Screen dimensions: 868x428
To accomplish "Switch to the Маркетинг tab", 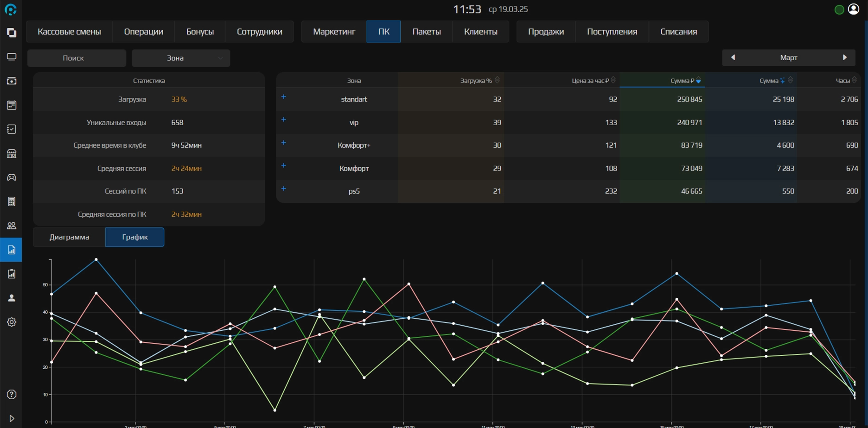I will [334, 31].
